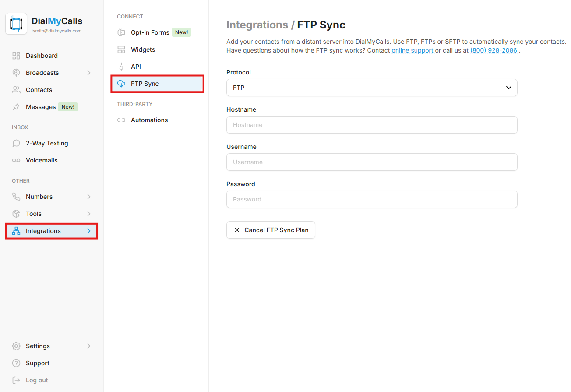
Task: Click the Contacts people icon
Action: [x=16, y=90]
